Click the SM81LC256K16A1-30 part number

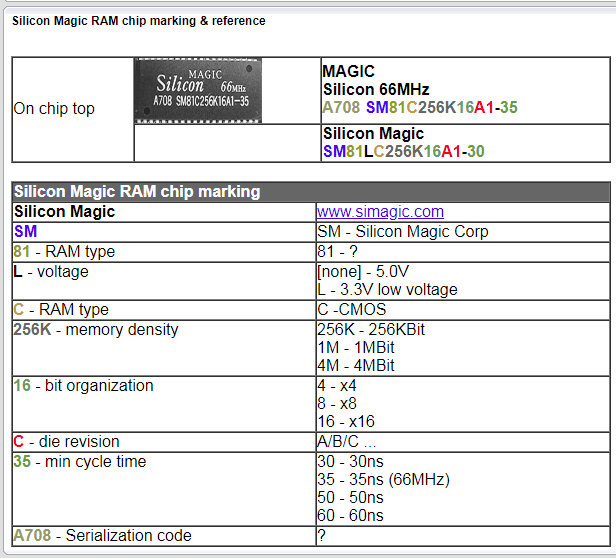[x=403, y=151]
